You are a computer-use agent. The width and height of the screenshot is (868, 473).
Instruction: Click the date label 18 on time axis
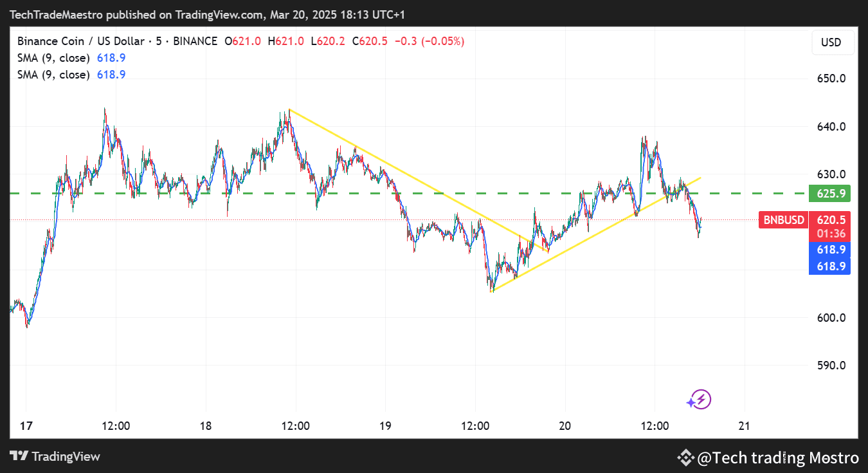click(x=206, y=425)
